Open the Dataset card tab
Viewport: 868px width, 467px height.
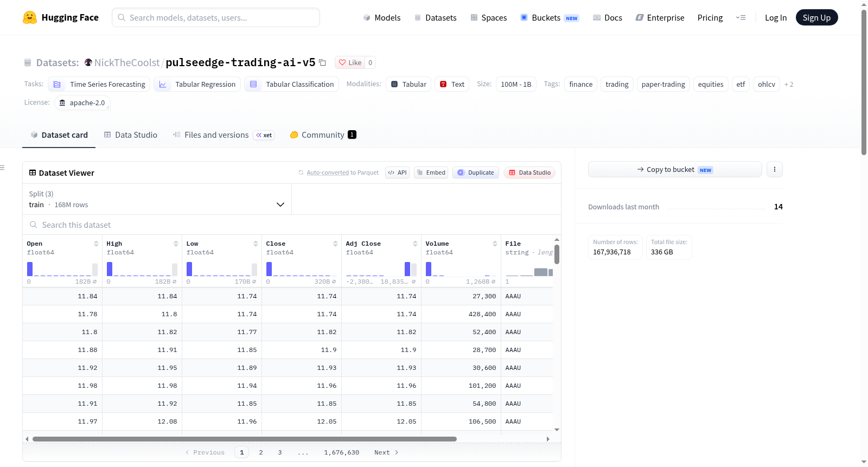click(59, 135)
